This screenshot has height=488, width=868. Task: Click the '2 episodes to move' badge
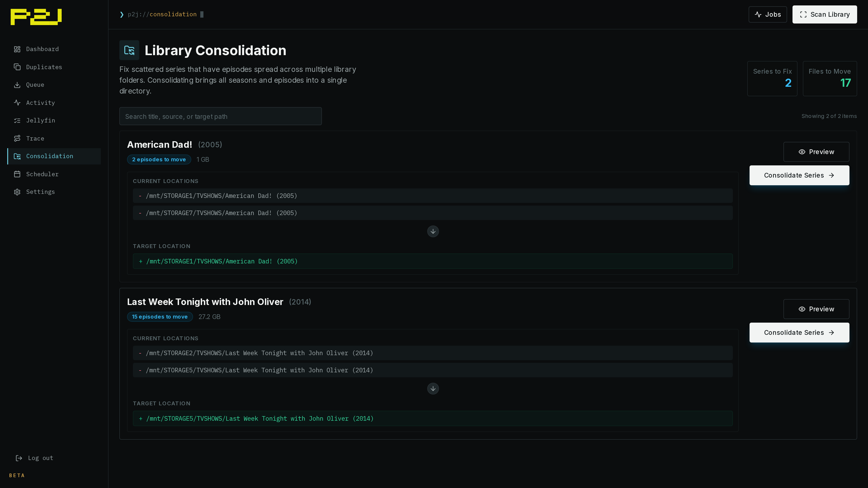159,160
